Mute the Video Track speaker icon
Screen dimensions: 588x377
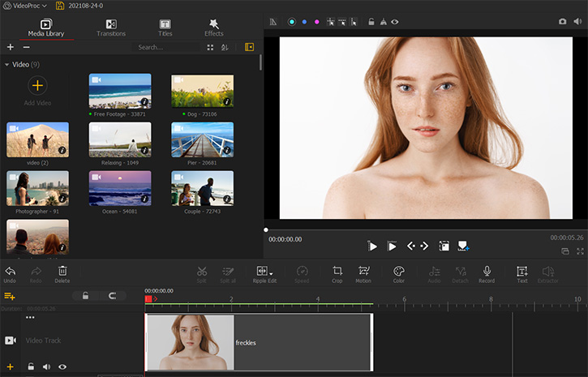pos(46,367)
